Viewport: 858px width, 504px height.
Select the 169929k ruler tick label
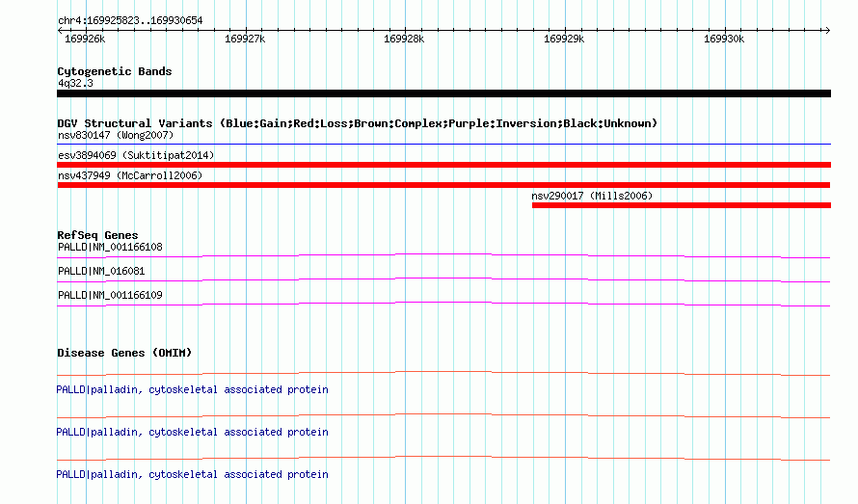564,39
